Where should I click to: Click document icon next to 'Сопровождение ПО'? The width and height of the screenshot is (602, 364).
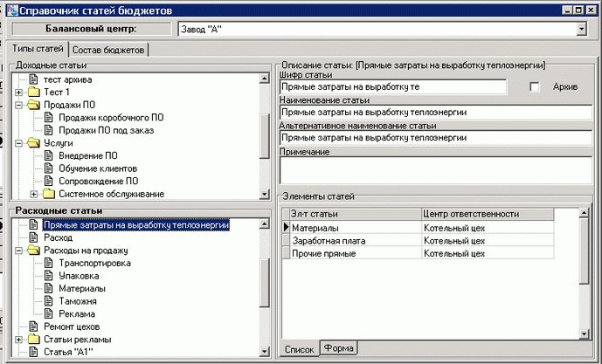[x=48, y=181]
